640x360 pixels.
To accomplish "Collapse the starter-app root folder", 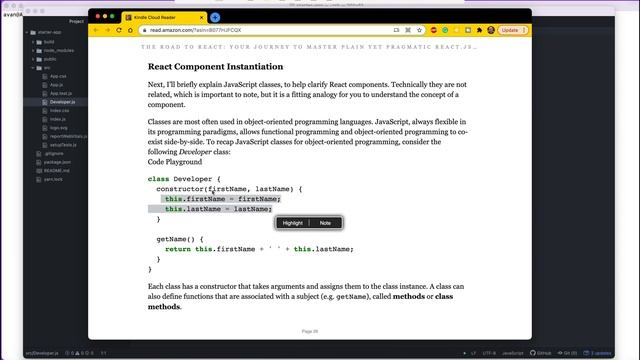I will [x=27, y=32].
